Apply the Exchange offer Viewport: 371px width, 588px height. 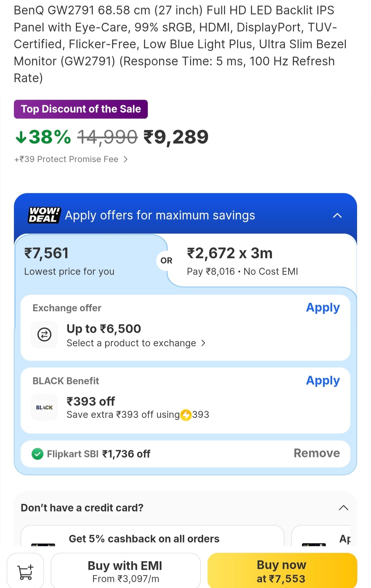323,308
